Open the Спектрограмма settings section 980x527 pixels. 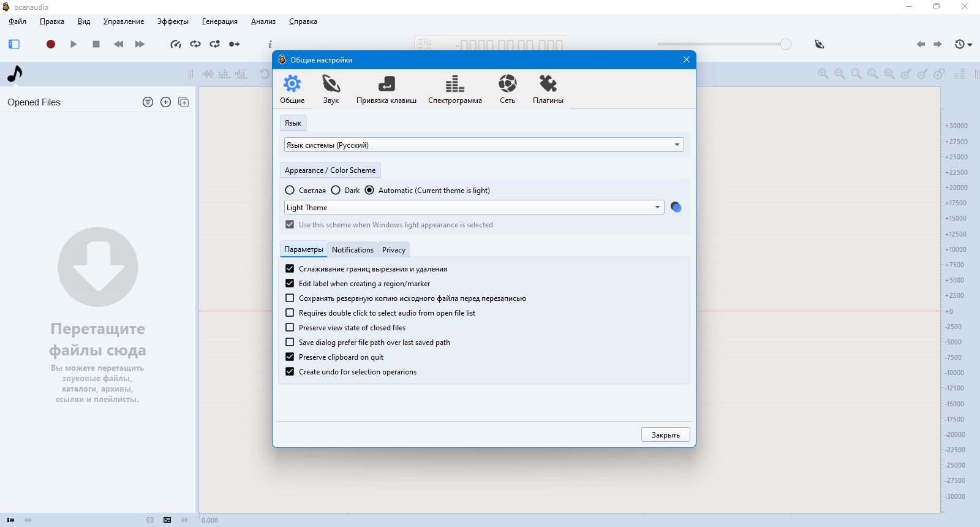(455, 89)
